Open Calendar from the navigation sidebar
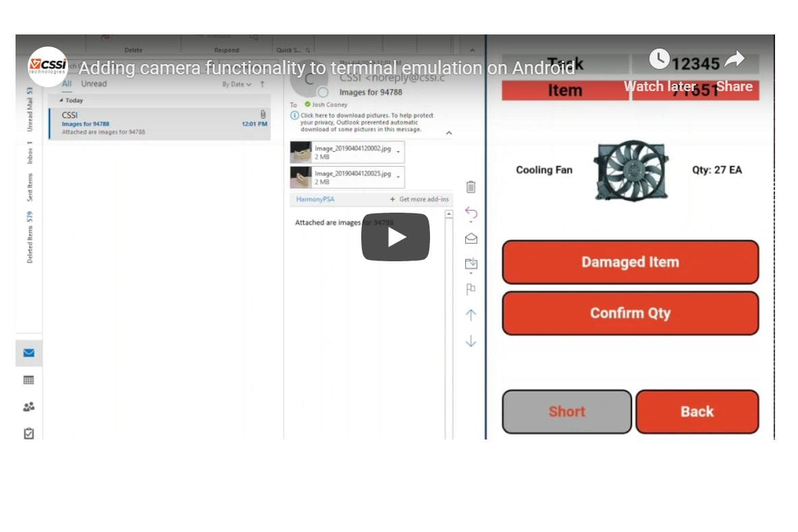Viewport: 798px width, 532px height. 28,380
